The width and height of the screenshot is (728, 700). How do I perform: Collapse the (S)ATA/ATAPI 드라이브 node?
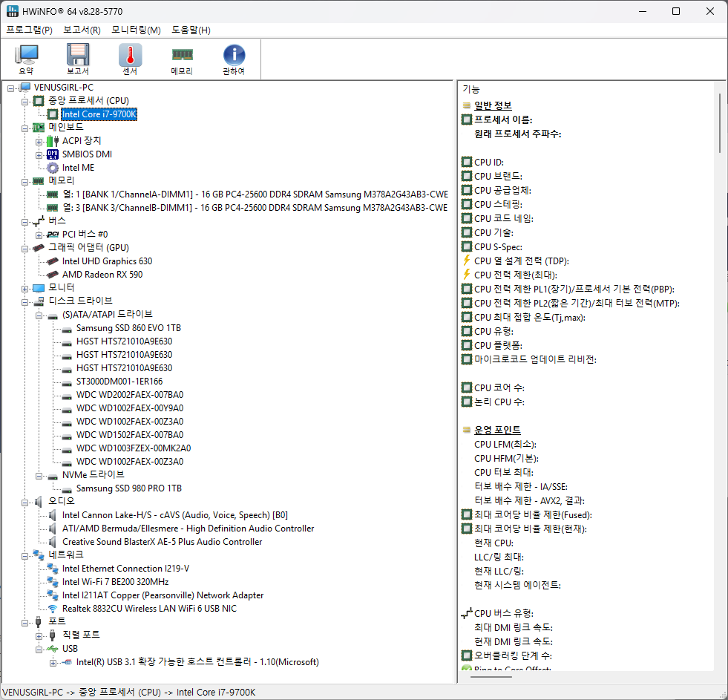39,315
